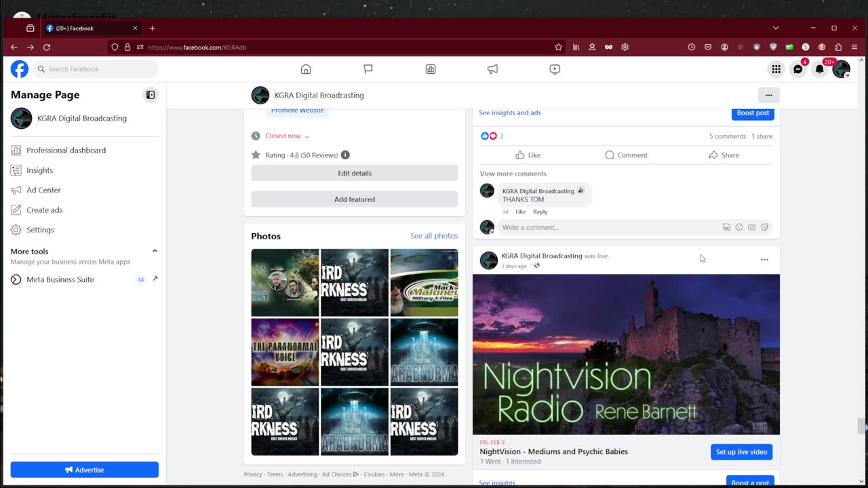Open the Pages flag icon
This screenshot has width=868, height=488.
coord(368,69)
